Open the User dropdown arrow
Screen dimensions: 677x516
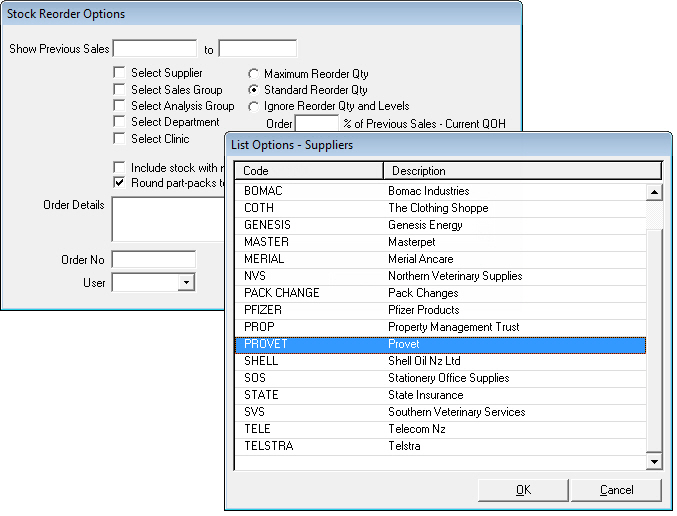click(186, 283)
